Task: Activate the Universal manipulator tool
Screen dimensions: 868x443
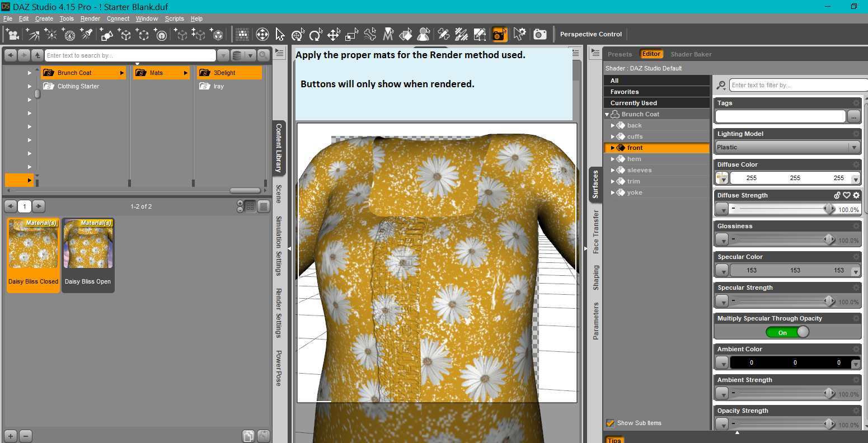Action: pyautogui.click(x=298, y=34)
